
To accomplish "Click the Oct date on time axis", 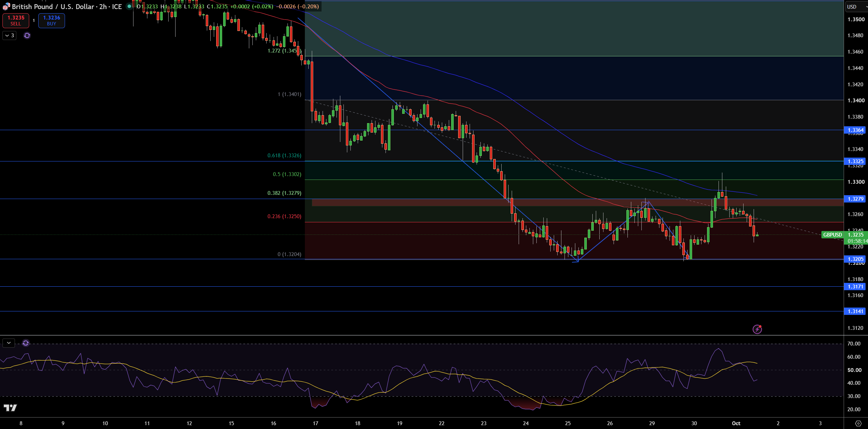I will [736, 423].
